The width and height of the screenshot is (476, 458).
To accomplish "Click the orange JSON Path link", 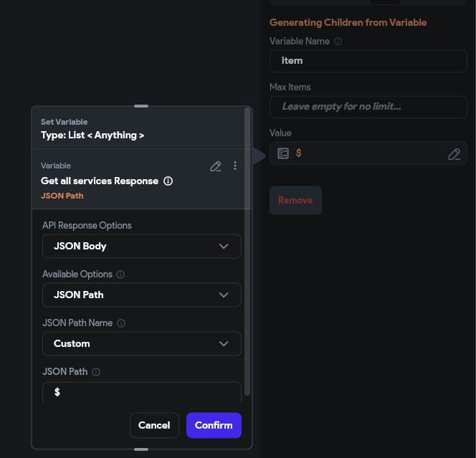I will [62, 196].
